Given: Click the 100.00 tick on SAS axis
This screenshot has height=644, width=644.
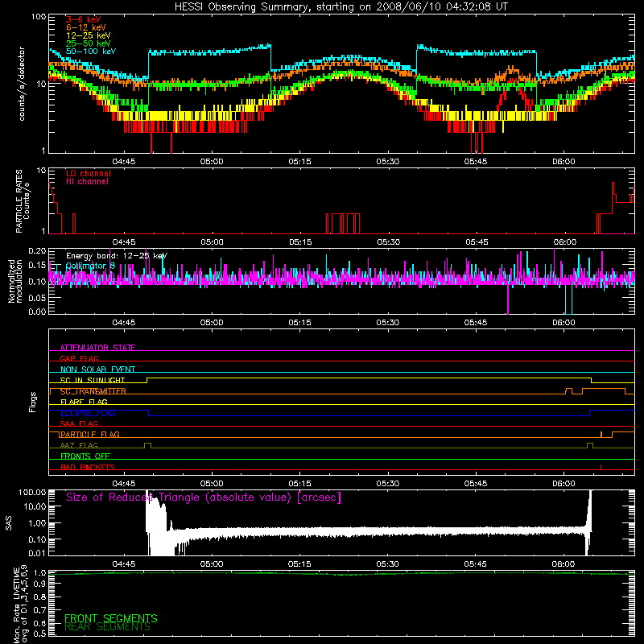Looking at the screenshot, I should (x=32, y=492).
